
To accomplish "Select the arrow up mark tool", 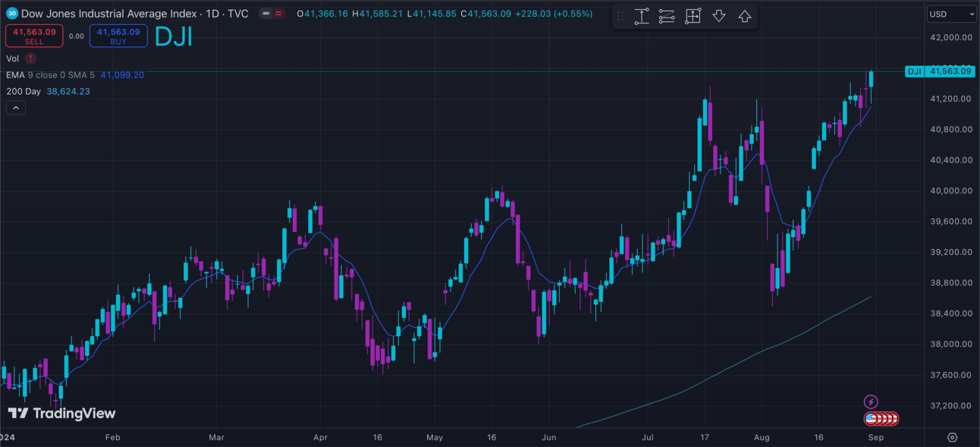I will (744, 16).
